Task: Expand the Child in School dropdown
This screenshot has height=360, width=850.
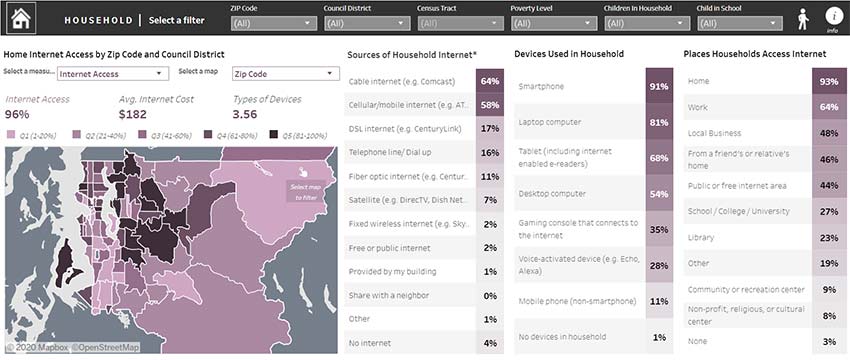Action: (x=740, y=23)
